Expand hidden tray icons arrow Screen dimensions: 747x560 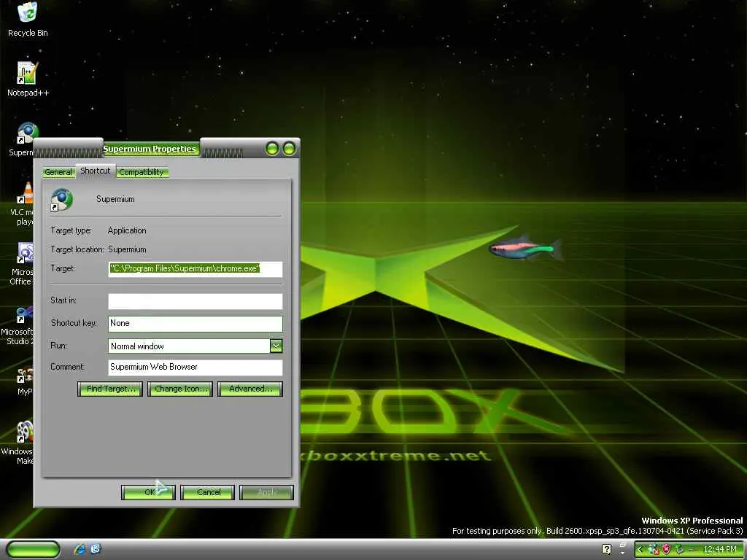[x=640, y=550]
